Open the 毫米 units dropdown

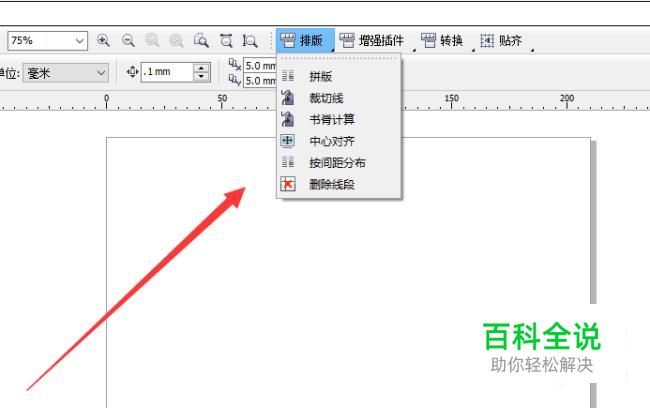click(x=65, y=73)
